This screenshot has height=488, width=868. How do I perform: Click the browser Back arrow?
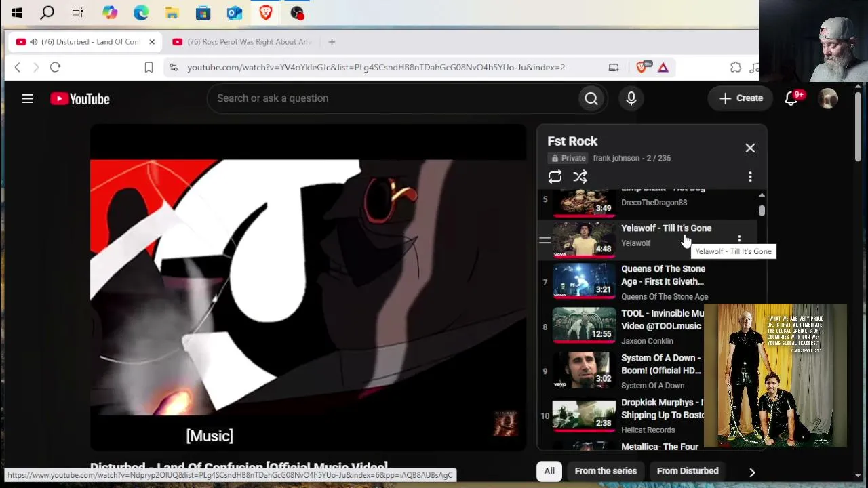(x=18, y=67)
